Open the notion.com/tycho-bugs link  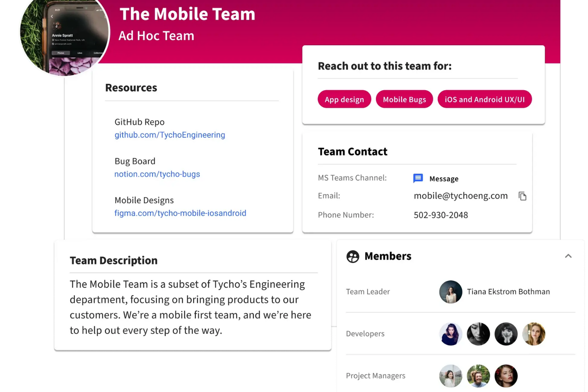pyautogui.click(x=157, y=174)
